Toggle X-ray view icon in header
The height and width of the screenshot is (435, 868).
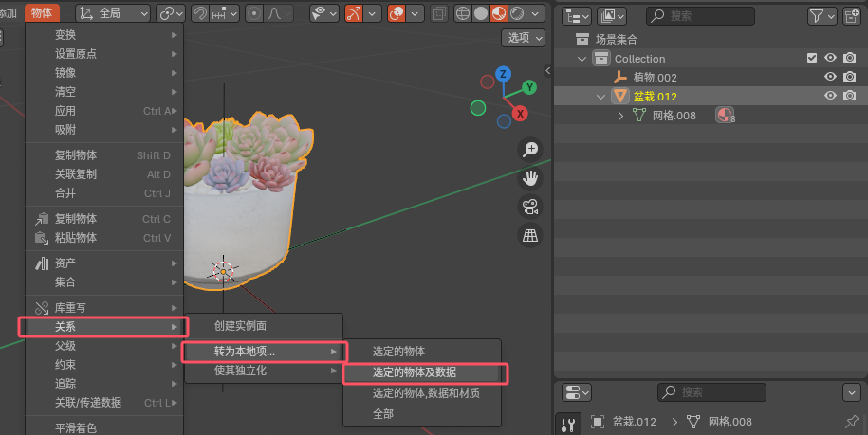point(439,13)
